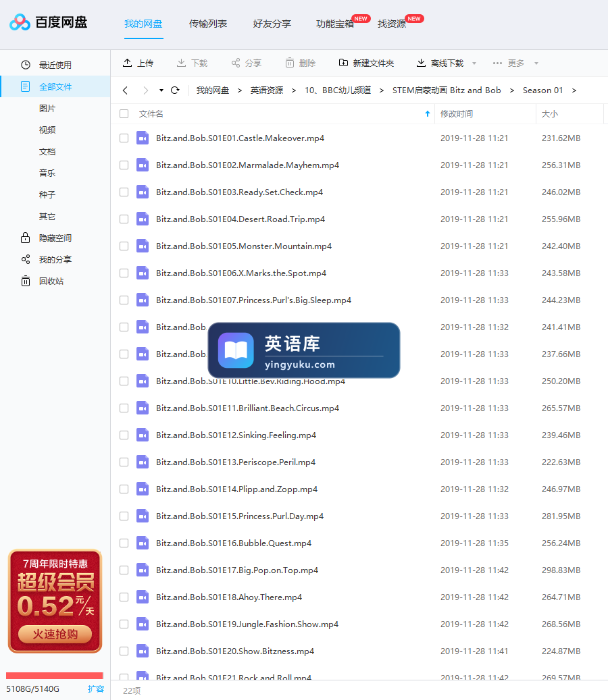Click video icon of S01E16 Bubble Quest

[x=143, y=543]
